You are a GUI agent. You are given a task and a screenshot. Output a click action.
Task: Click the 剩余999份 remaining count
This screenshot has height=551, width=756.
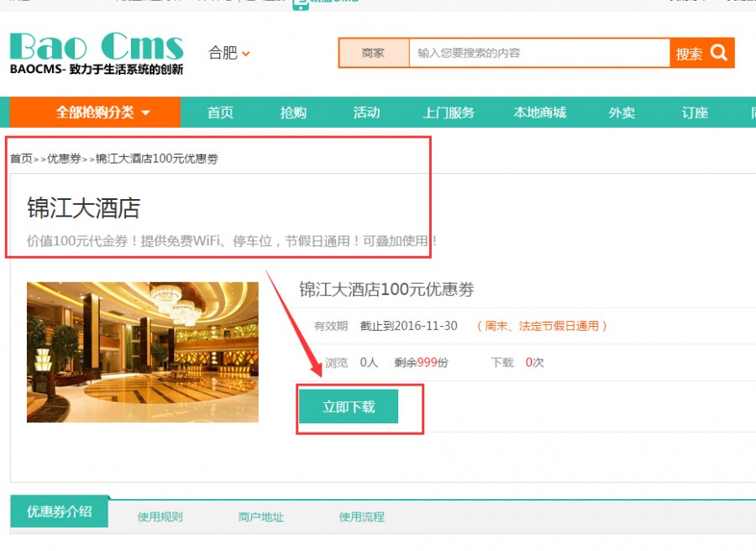click(x=421, y=363)
